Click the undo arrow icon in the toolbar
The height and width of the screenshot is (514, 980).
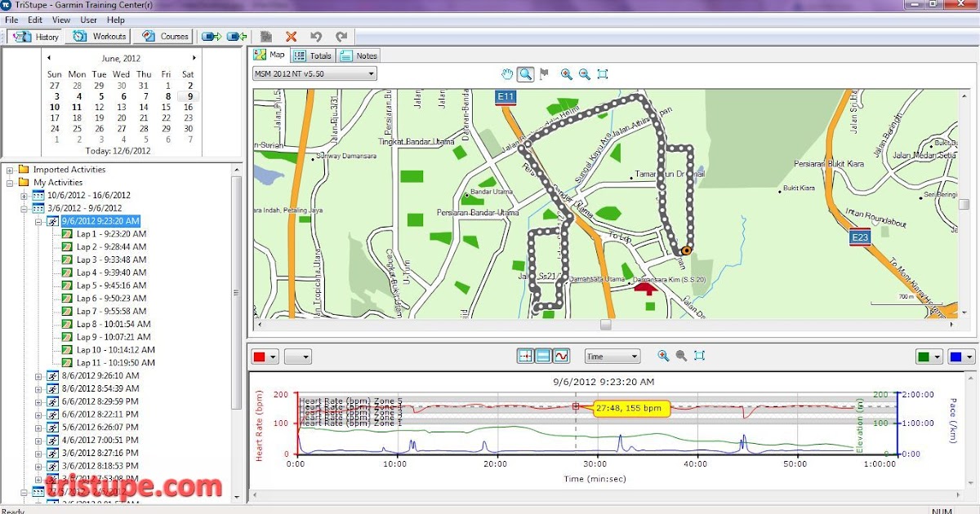tap(318, 36)
